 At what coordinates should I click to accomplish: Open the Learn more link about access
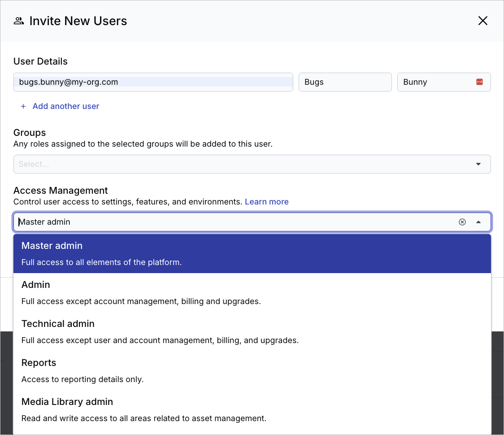pyautogui.click(x=266, y=201)
